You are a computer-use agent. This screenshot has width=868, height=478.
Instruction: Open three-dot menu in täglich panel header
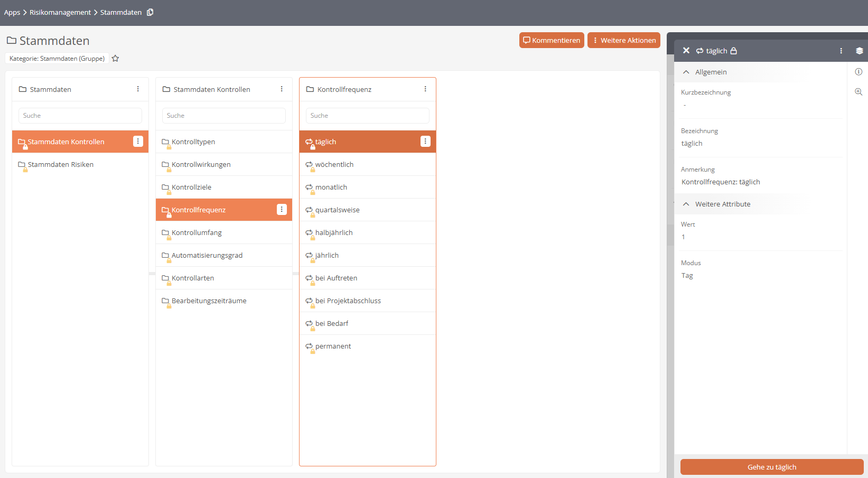pyautogui.click(x=841, y=51)
